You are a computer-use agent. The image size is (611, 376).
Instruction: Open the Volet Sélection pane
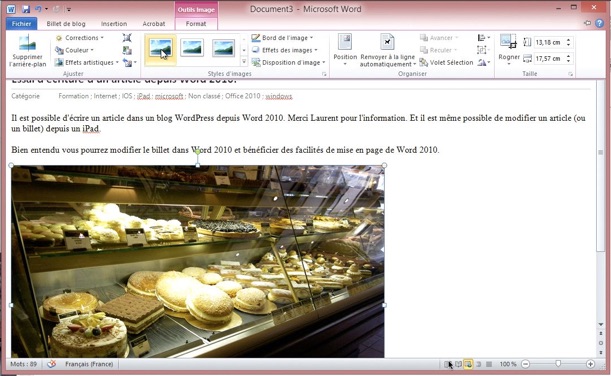pyautogui.click(x=447, y=62)
